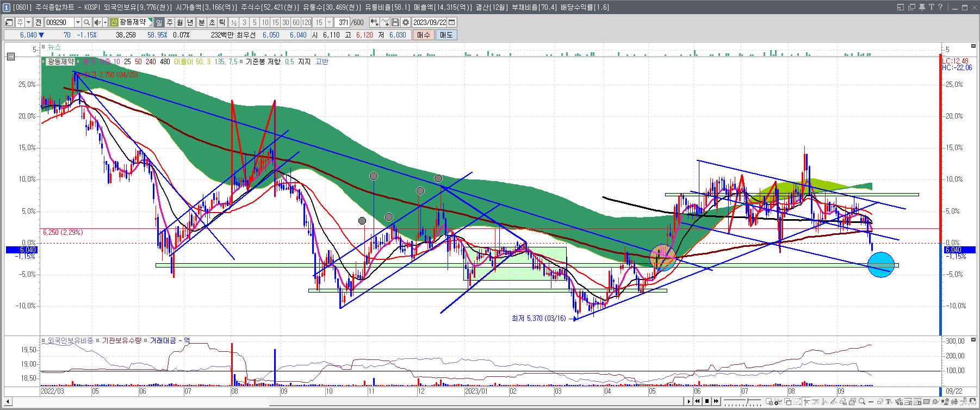This screenshot has width=980, height=410.
Task: Click the candlestick icon in bottom toolbar
Action: coord(954,402)
